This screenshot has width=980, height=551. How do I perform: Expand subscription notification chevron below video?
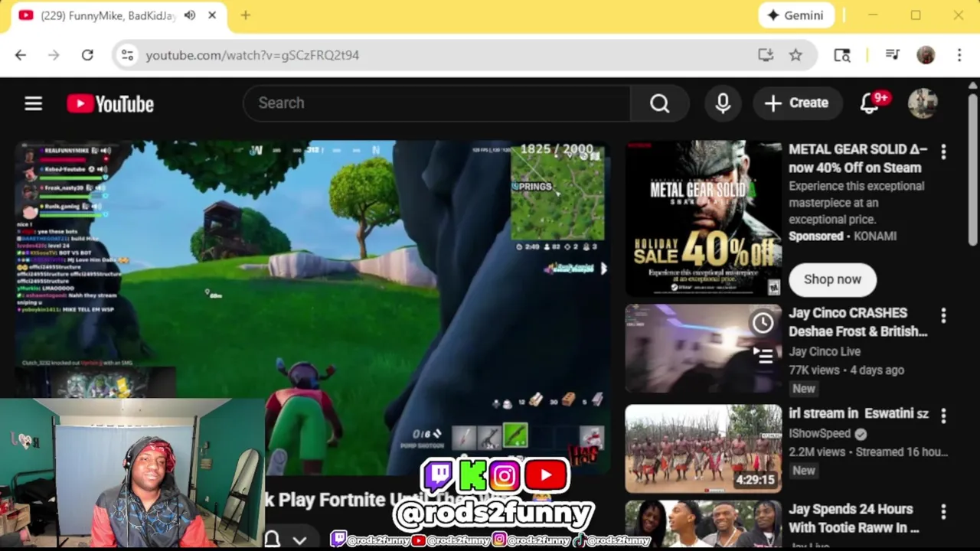click(299, 540)
